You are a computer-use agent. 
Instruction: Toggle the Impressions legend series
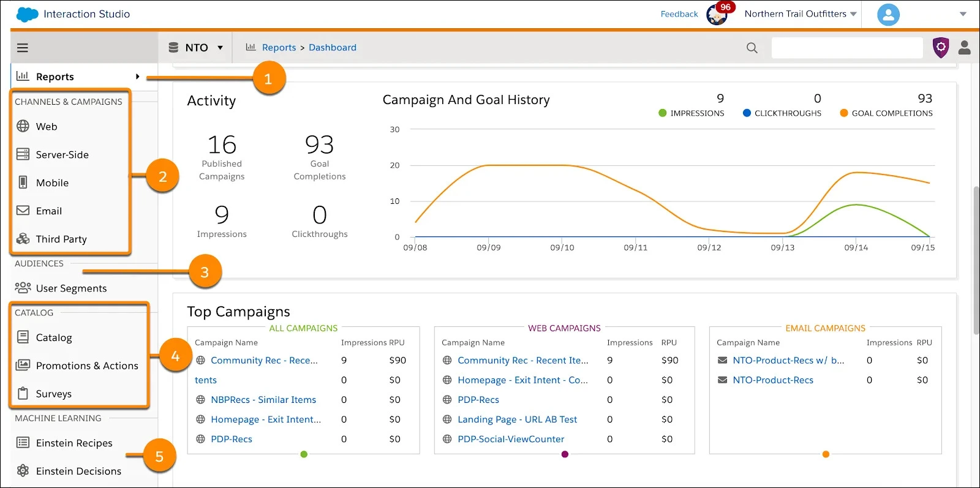click(x=691, y=113)
